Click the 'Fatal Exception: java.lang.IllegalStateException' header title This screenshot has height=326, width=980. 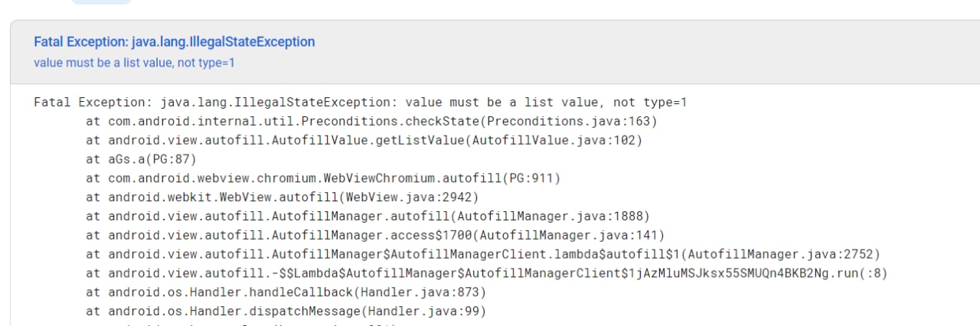coord(174,42)
